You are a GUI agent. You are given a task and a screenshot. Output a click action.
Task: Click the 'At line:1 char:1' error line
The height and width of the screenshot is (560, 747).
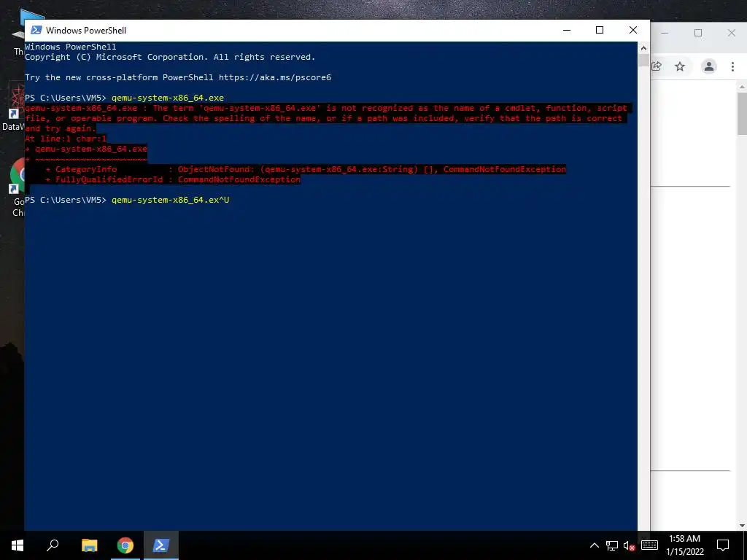(66, 139)
